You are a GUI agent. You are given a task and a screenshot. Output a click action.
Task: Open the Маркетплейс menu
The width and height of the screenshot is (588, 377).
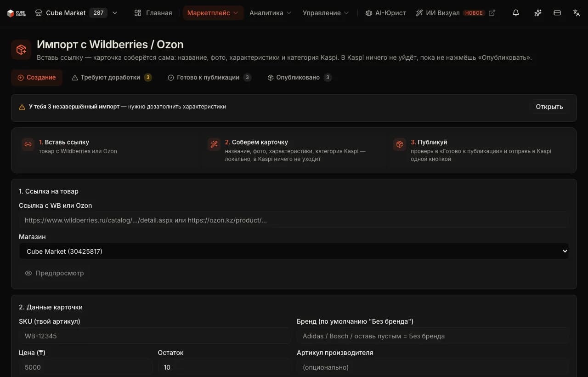tap(213, 13)
